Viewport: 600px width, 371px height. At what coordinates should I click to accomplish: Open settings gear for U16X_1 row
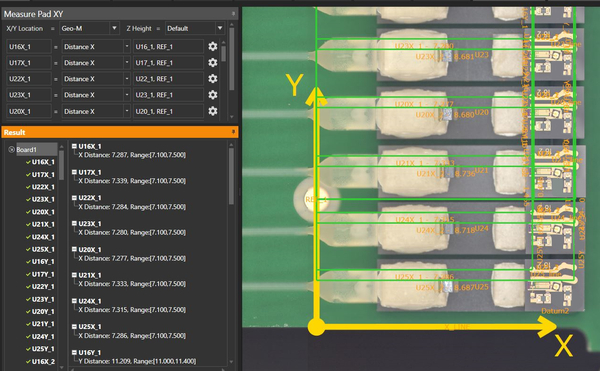coord(213,47)
